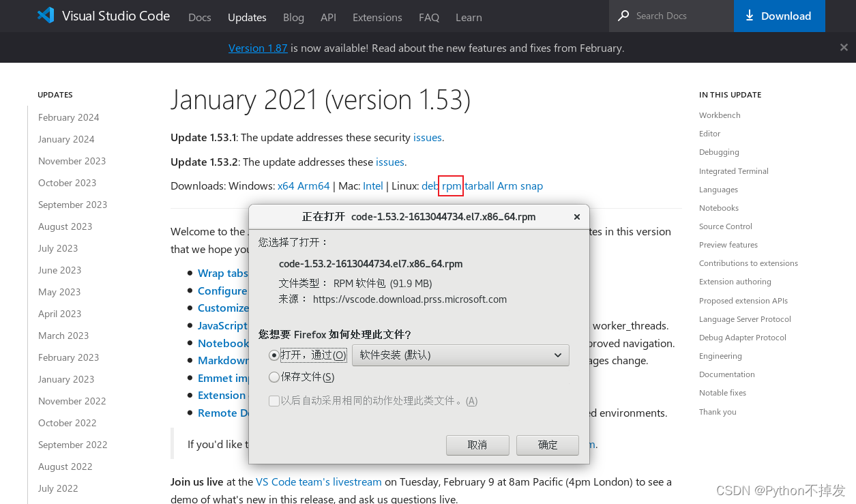Open the issues link for Update 1.53.1
Screen dimensions: 856x504
click(428, 137)
